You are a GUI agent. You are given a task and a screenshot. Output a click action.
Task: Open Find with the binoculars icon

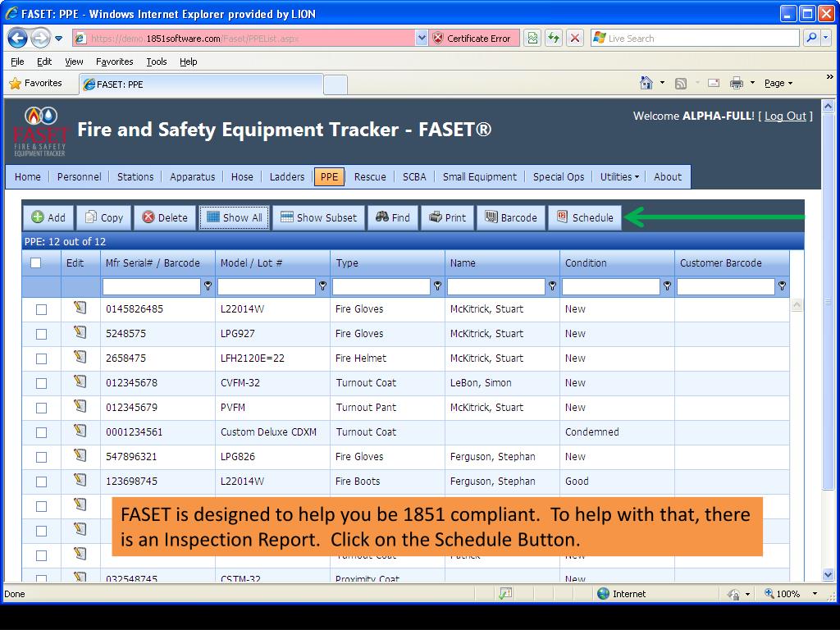(393, 217)
